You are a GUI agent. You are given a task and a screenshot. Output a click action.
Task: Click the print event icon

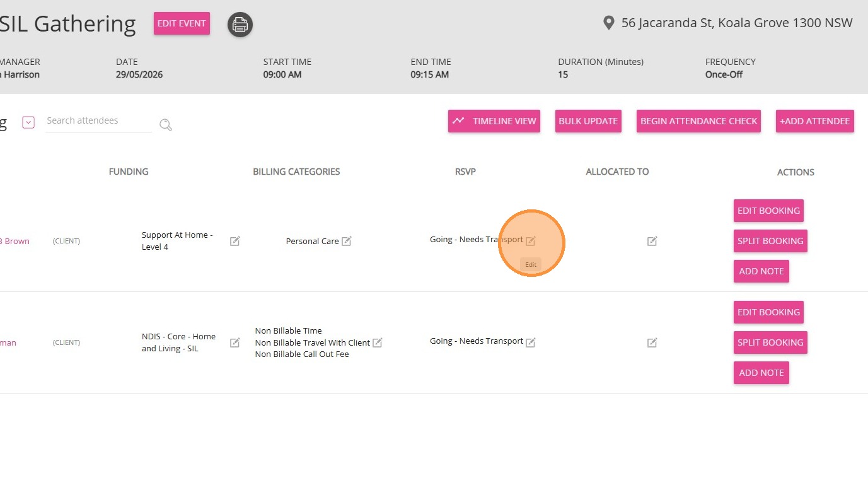coord(240,25)
